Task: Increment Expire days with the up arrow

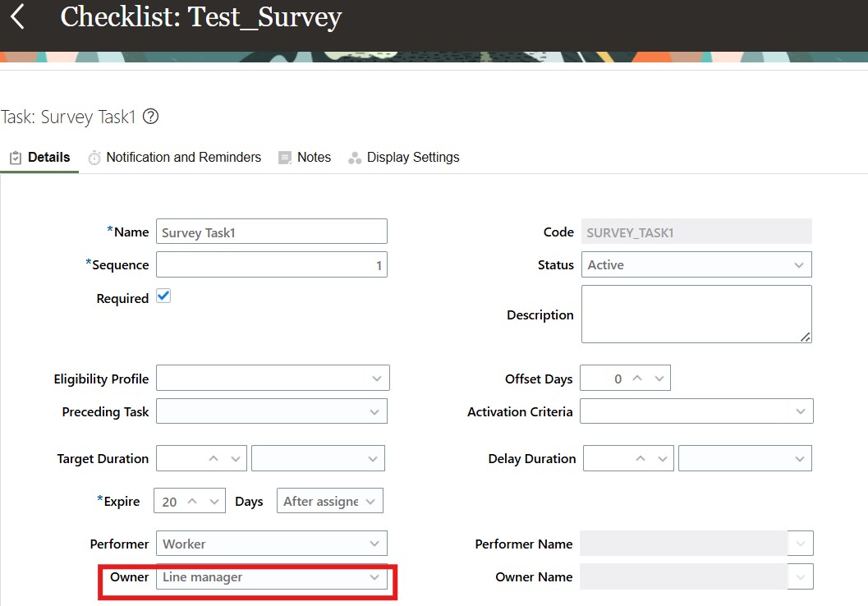Action: 191,501
